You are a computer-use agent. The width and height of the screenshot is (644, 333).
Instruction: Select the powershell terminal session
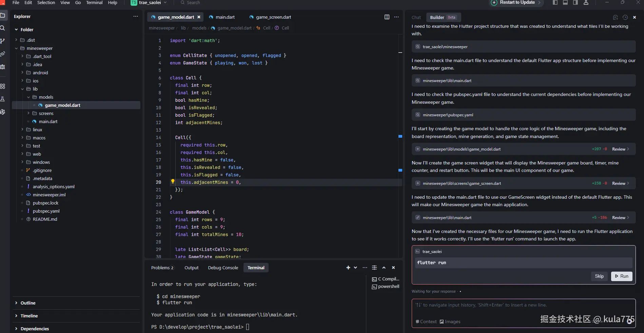pyautogui.click(x=386, y=287)
